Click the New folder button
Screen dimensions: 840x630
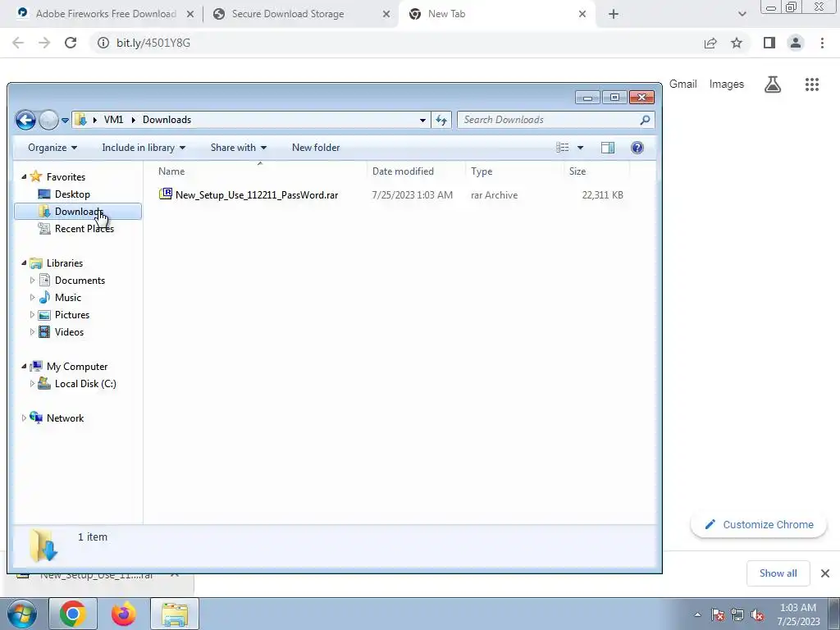pos(316,148)
